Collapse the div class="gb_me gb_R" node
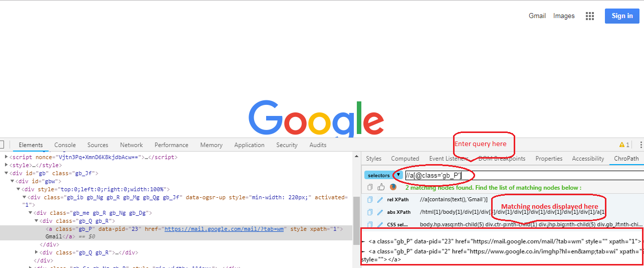This screenshot has width=644, height=268. [31, 213]
